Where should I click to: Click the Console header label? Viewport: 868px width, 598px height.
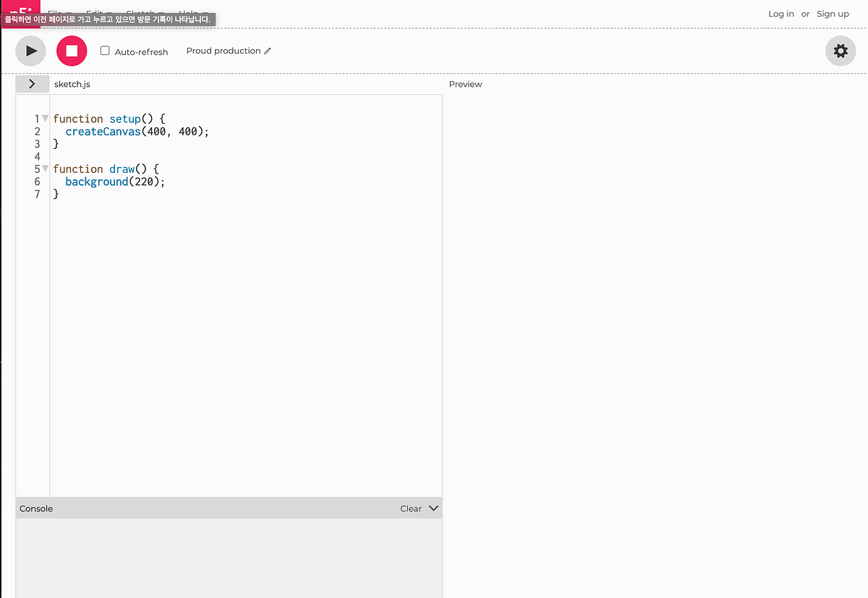click(36, 508)
